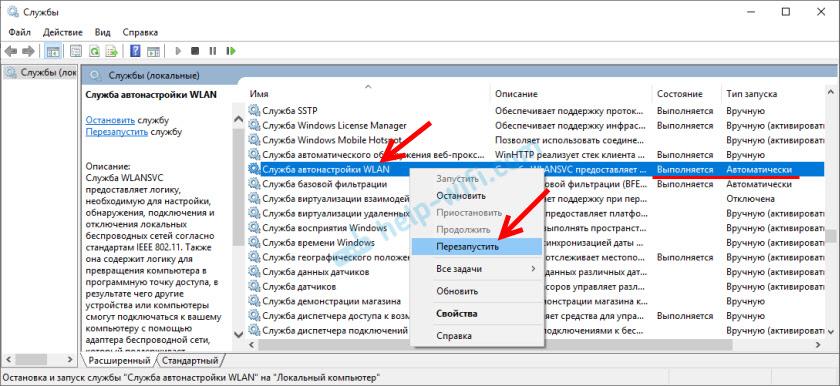Click the description pane scroll up arrow

pos(239,120)
